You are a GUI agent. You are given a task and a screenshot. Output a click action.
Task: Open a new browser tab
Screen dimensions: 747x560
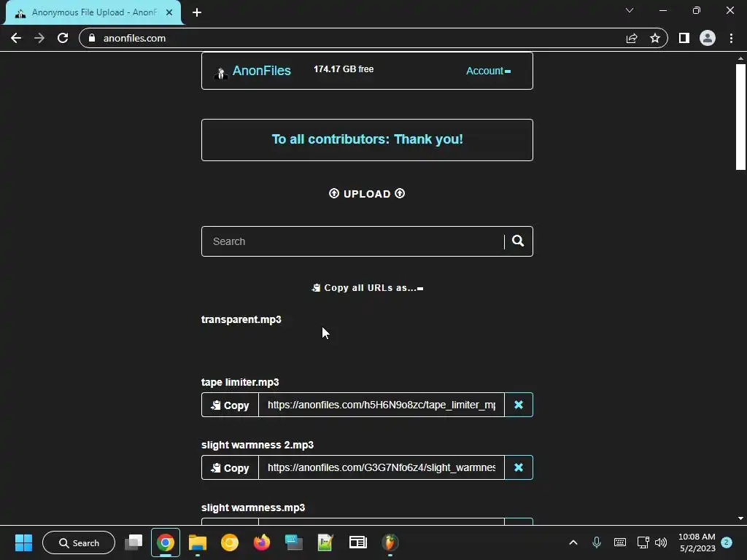point(197,12)
